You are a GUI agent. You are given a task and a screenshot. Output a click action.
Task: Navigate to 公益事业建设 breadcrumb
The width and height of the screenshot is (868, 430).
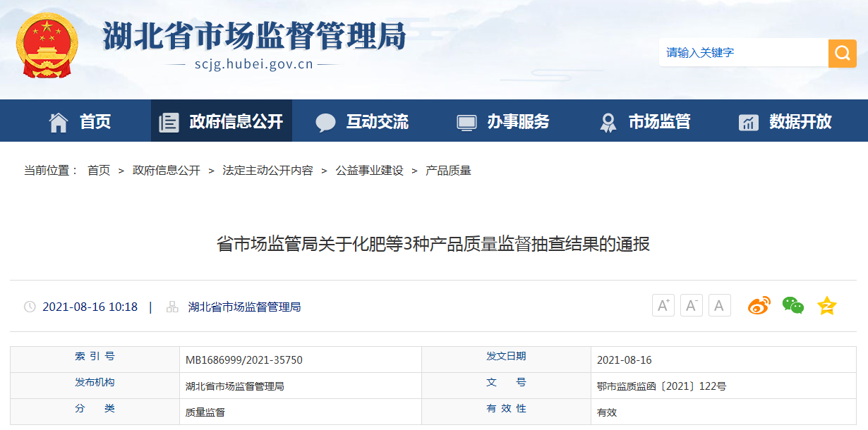coord(369,171)
